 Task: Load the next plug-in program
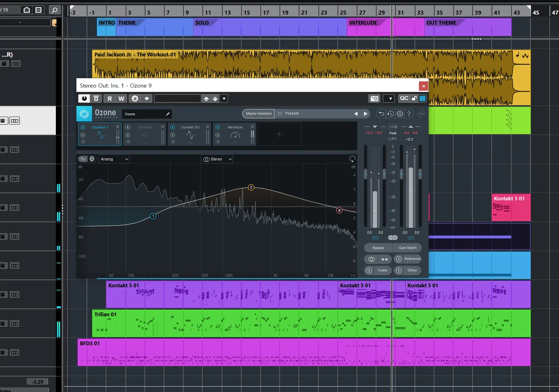(215, 98)
